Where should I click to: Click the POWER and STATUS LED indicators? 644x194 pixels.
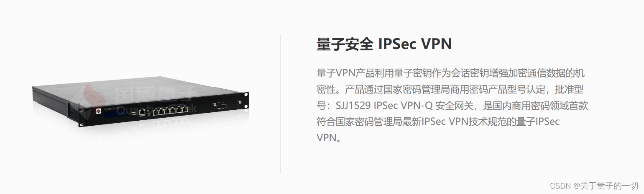pos(135,113)
